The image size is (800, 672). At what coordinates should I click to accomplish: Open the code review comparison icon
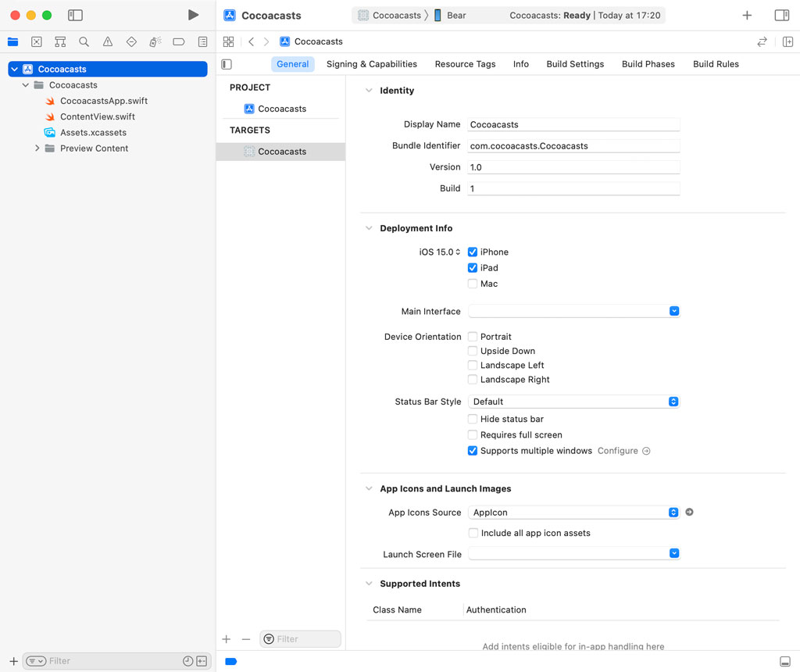(762, 41)
